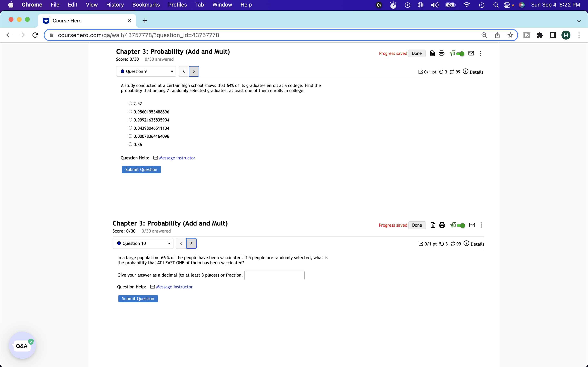The height and width of the screenshot is (367, 588).
Task: Open the Bookmarks menu
Action: (146, 5)
